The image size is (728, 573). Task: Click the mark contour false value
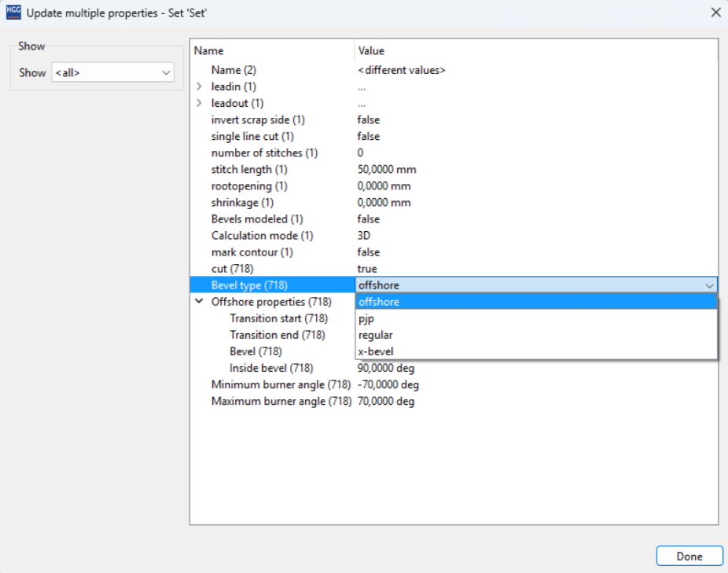[x=369, y=252]
